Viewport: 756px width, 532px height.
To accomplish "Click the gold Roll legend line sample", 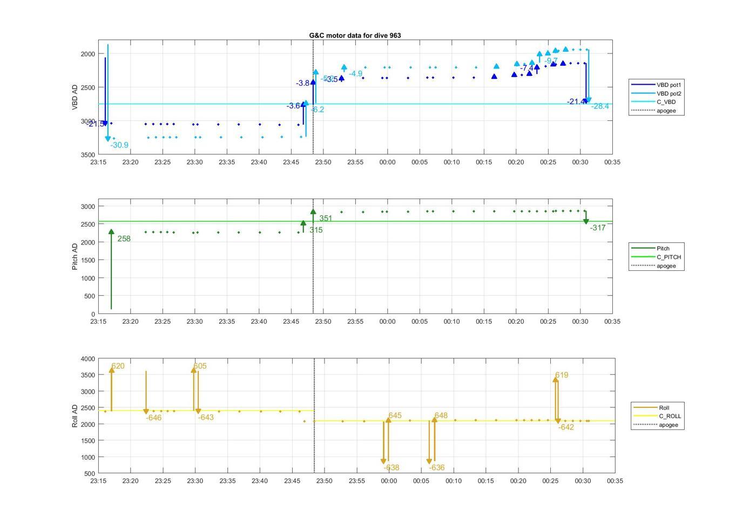I will point(645,407).
